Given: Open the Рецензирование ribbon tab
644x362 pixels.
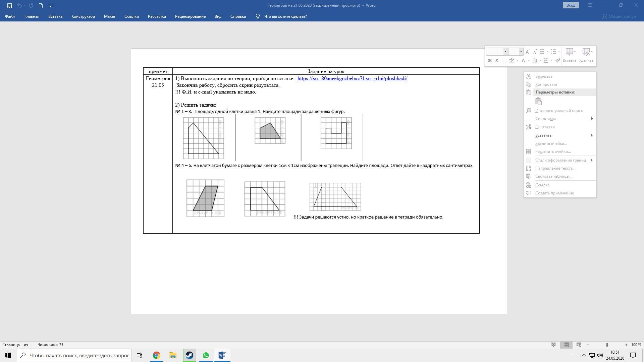Looking at the screenshot, I should (x=190, y=16).
